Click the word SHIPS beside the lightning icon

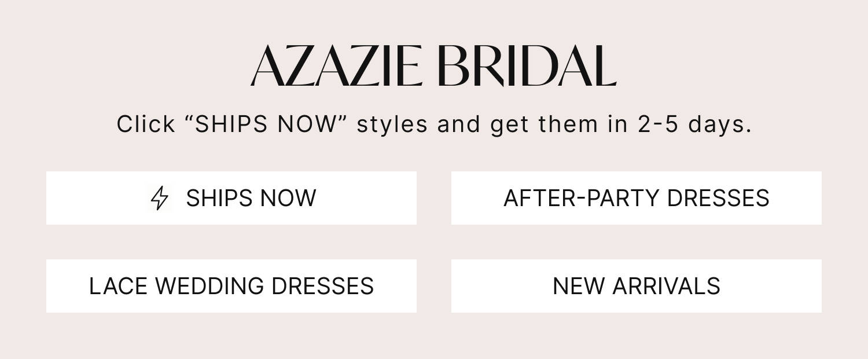(x=219, y=198)
